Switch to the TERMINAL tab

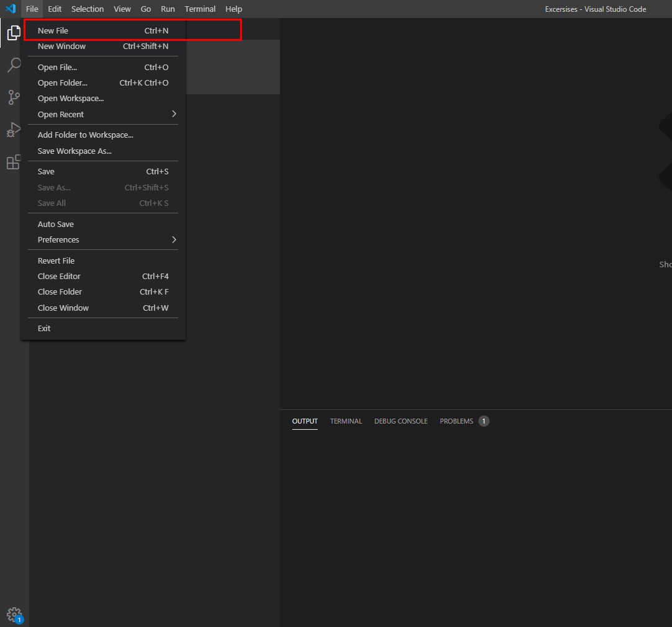346,421
